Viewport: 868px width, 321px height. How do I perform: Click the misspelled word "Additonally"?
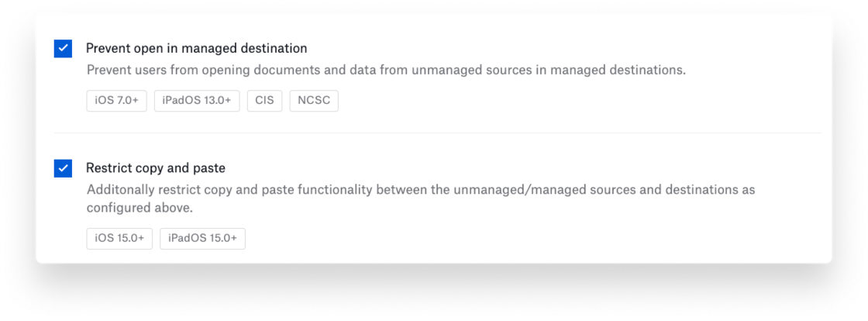click(x=121, y=190)
